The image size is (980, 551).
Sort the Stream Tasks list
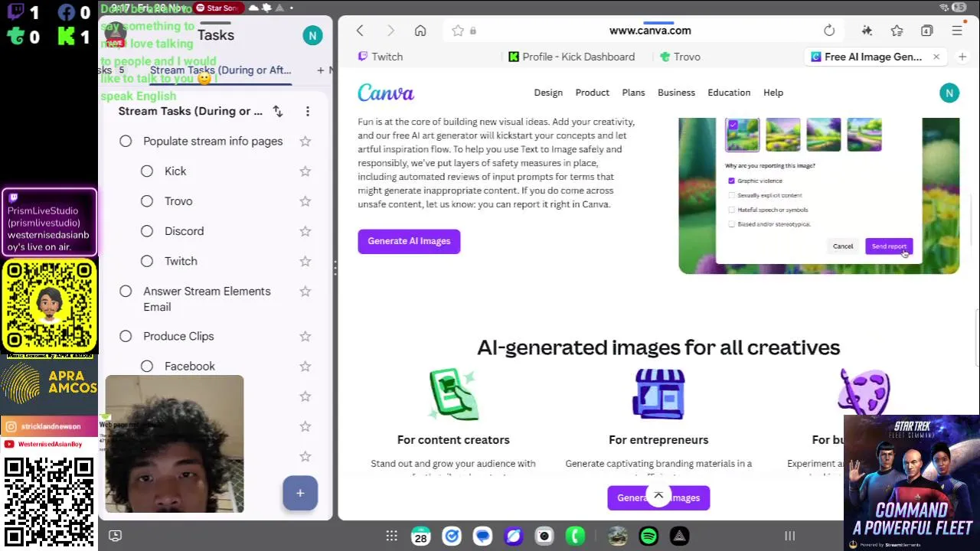[278, 111]
